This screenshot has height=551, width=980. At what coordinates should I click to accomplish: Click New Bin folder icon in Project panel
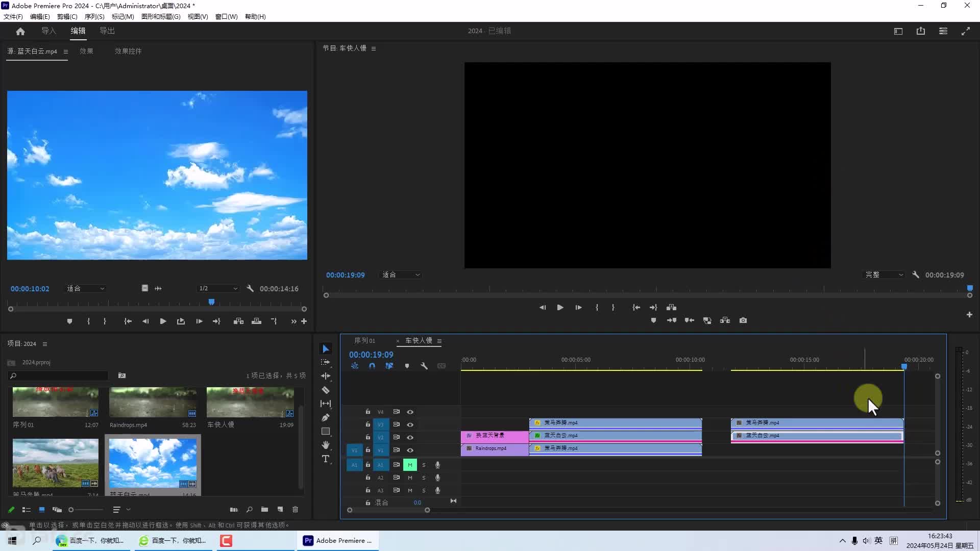[264, 509]
